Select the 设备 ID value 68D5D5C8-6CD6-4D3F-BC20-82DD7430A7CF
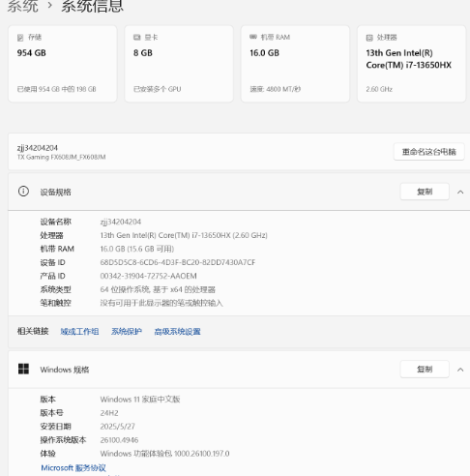The height and width of the screenshot is (476, 470). pos(178,262)
